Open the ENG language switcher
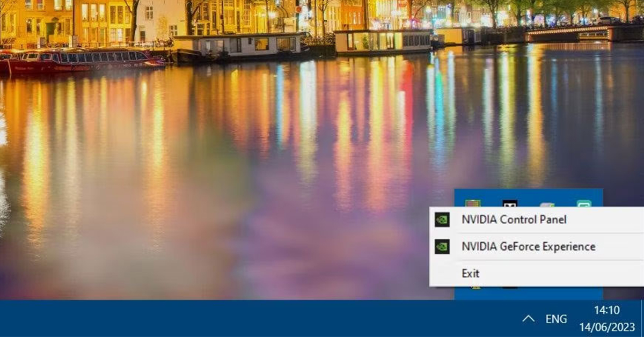Screen dimensions: 644x337 click(x=556, y=319)
